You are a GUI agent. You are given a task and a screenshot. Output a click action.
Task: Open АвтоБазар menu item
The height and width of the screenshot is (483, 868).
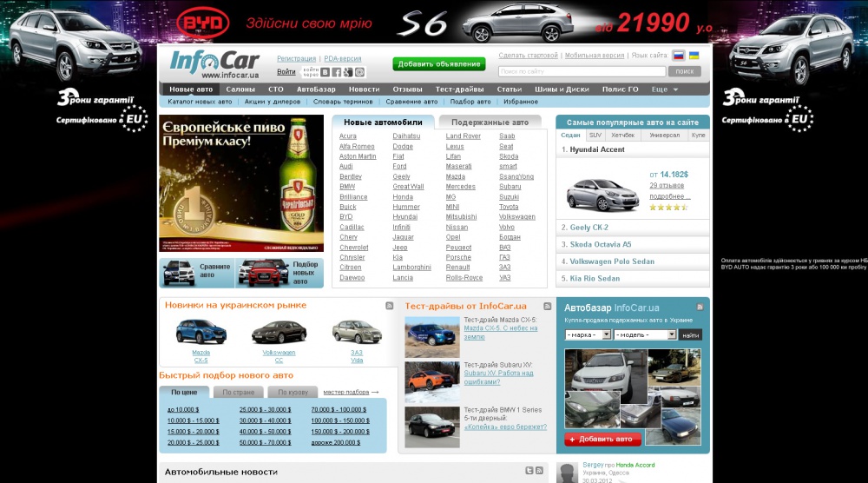click(316, 89)
